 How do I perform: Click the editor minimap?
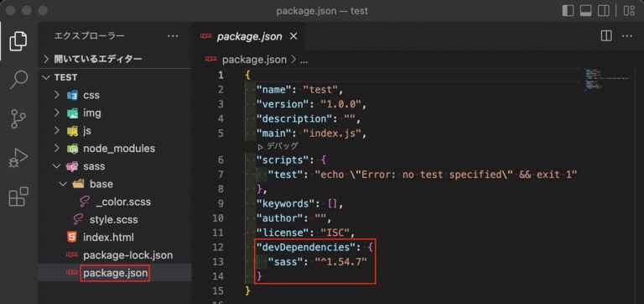point(607,81)
